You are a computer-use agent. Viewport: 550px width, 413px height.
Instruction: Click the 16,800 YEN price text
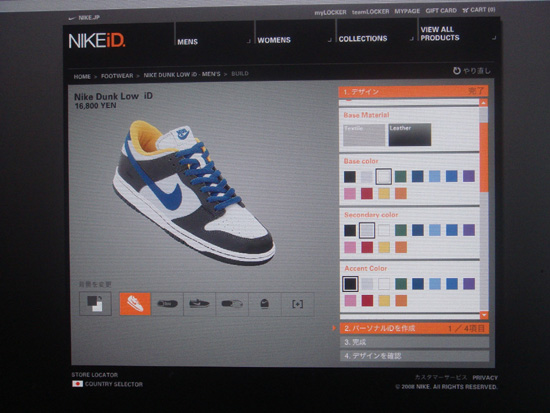click(95, 106)
